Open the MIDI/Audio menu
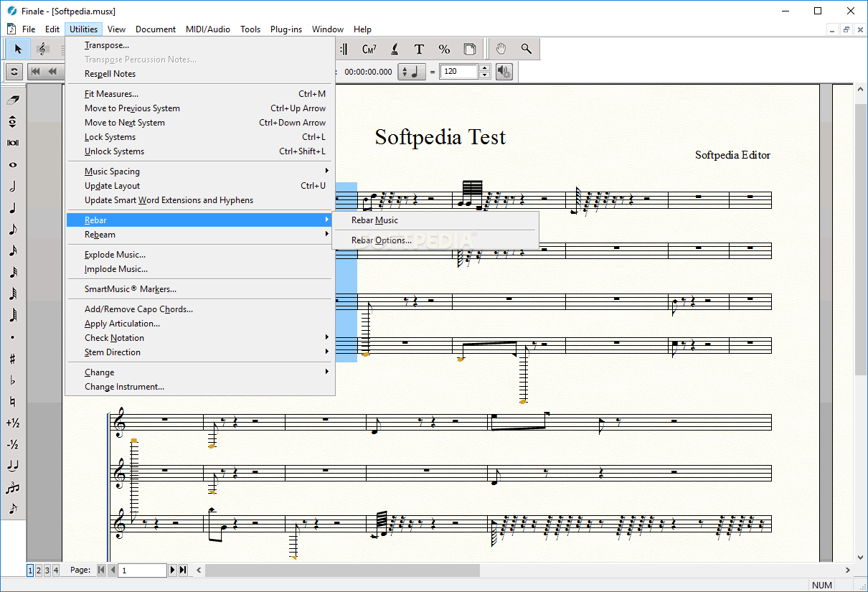The width and height of the screenshot is (868, 592). pyautogui.click(x=208, y=29)
